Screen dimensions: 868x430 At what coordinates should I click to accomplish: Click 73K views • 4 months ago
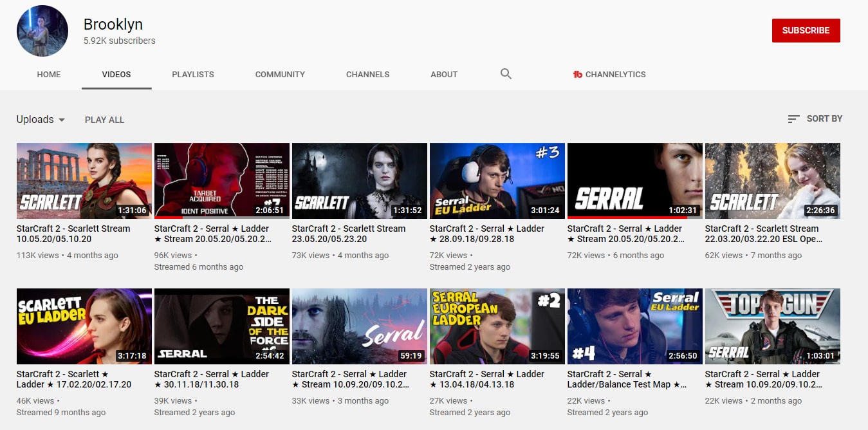(x=340, y=256)
